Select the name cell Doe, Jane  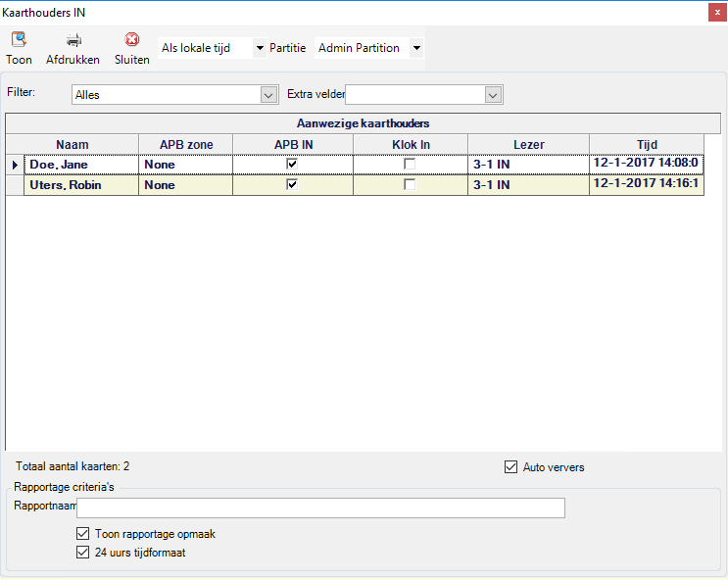point(81,165)
